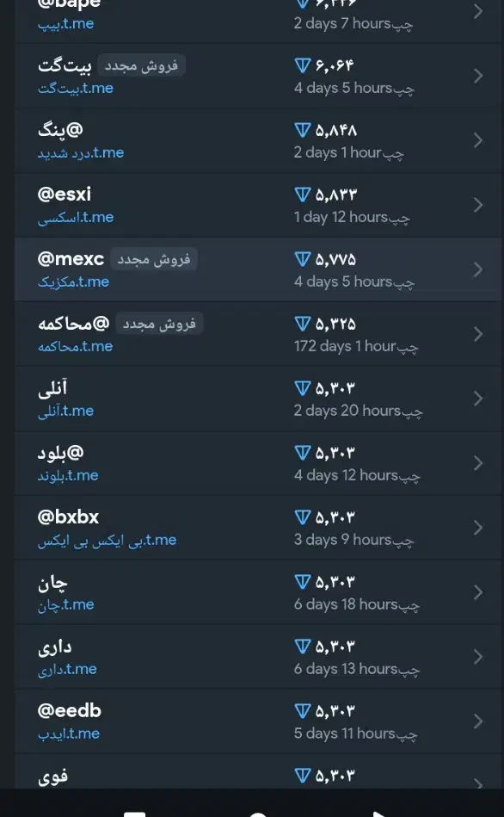504x817 pixels.
Task: Click the TON icon next to @eedb's amount
Action: tap(302, 711)
